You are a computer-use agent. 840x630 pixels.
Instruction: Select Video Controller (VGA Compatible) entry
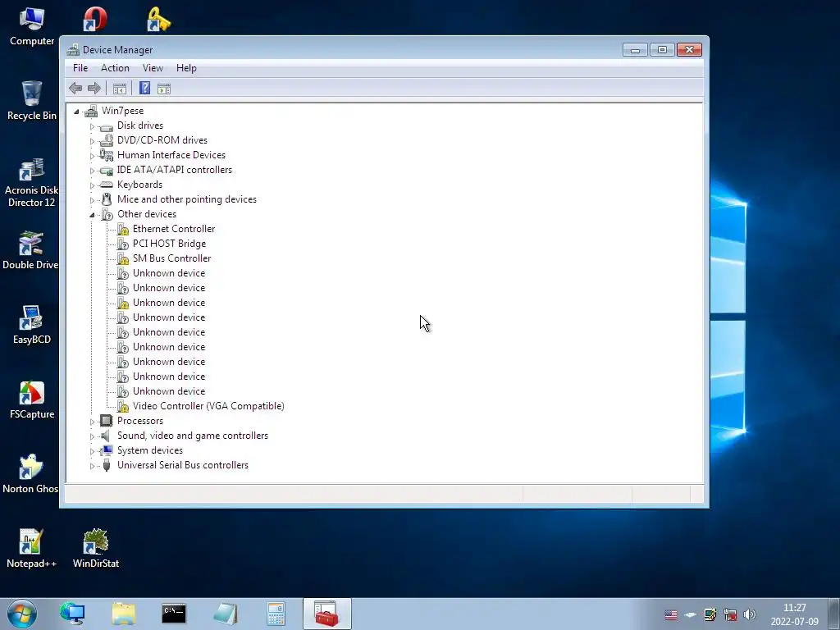click(208, 406)
